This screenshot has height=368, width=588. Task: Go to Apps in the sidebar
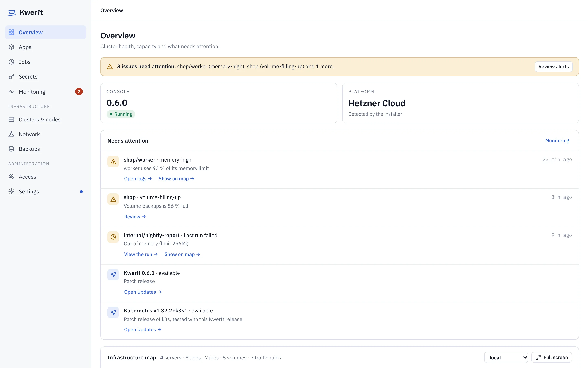(46, 47)
